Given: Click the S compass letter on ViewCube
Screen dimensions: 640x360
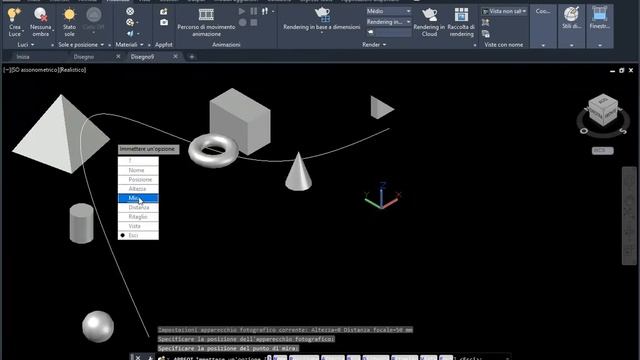Looking at the screenshot, I should [622, 131].
